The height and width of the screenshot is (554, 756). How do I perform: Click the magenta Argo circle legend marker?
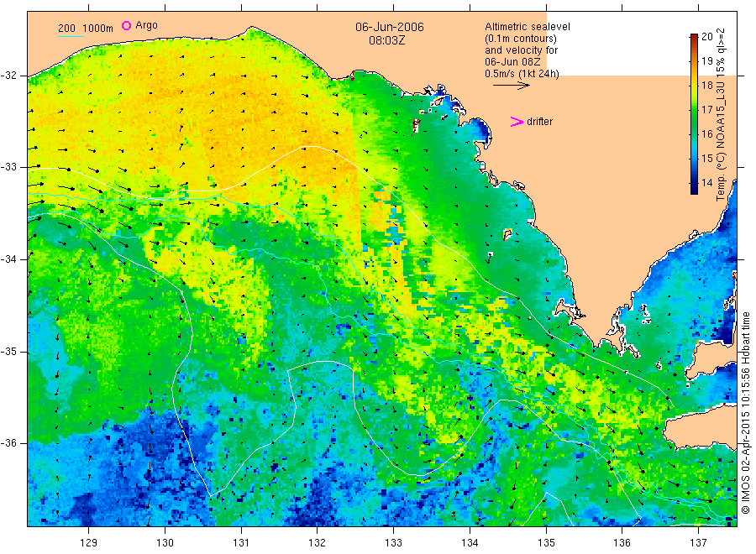[x=126, y=25]
